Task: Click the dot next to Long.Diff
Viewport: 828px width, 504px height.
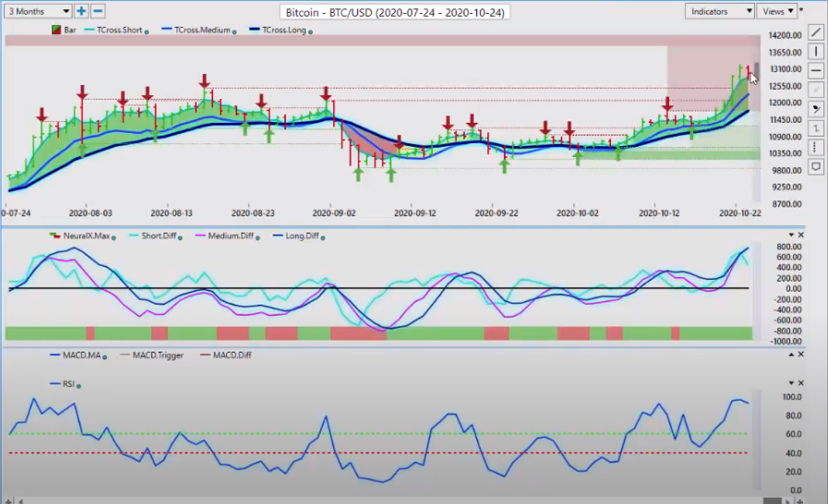Action: coord(323,237)
